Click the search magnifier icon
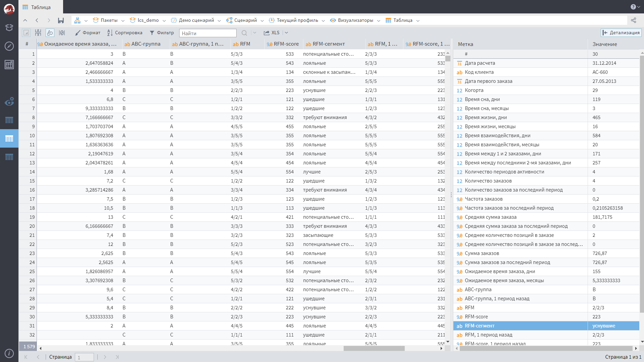644x362 pixels. (244, 33)
